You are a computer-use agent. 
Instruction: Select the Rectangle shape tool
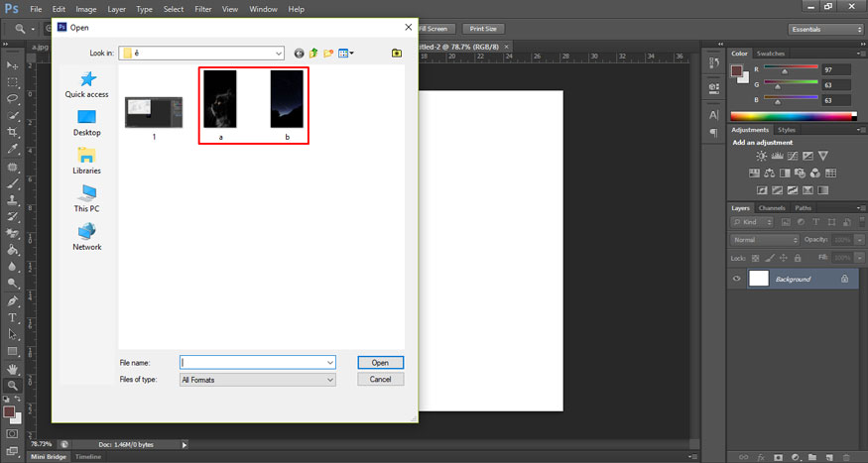(x=12, y=351)
